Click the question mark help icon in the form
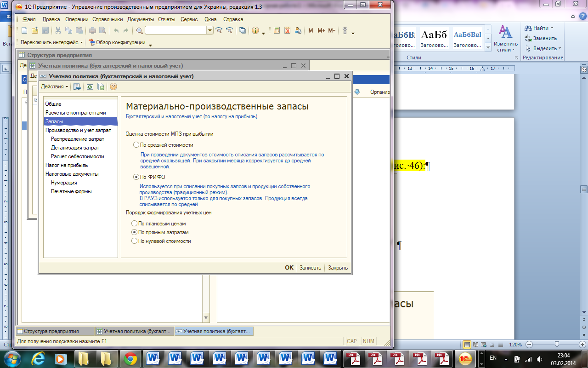 coord(113,86)
